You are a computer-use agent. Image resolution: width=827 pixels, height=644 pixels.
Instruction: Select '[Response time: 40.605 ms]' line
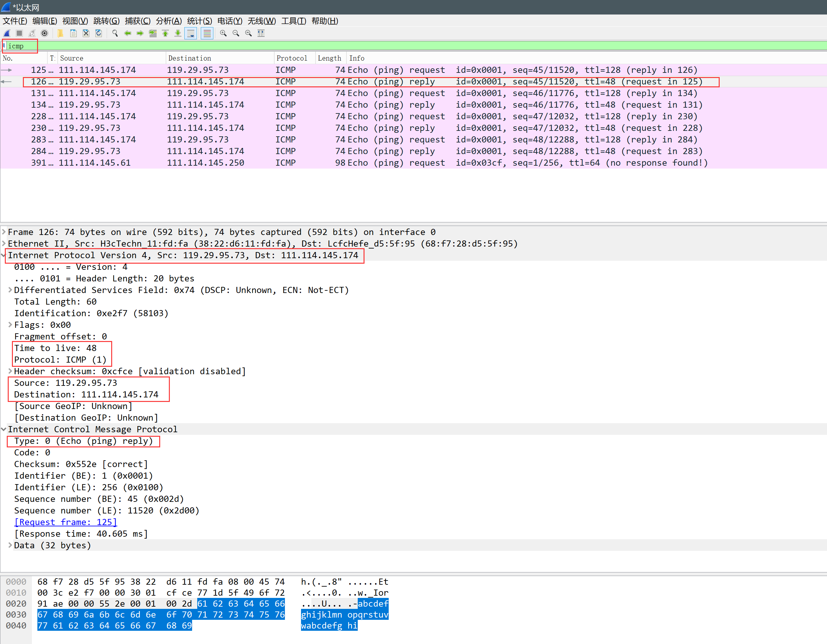point(81,534)
